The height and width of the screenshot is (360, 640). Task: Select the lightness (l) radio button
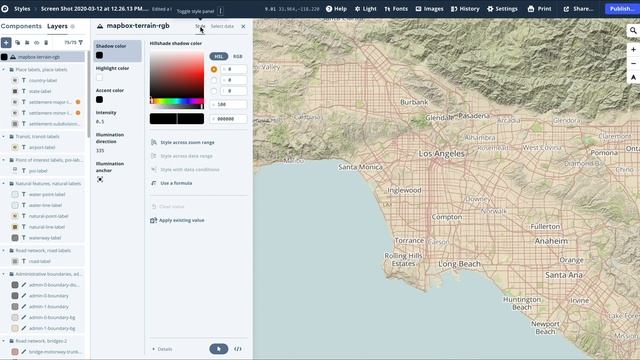coord(214,91)
